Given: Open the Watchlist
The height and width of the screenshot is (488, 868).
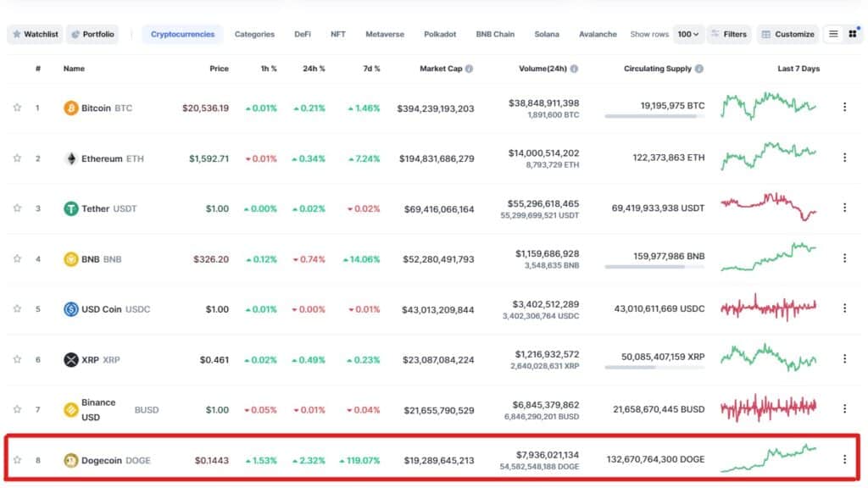Looking at the screenshot, I should (36, 34).
